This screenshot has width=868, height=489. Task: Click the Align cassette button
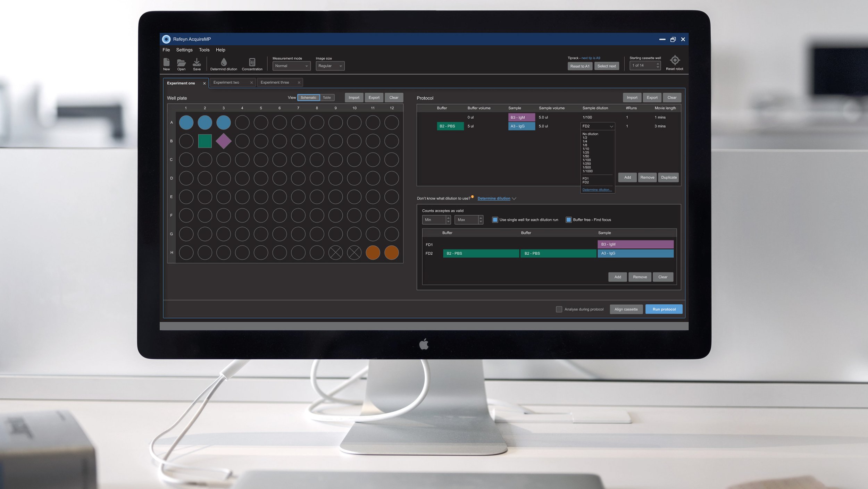[626, 309]
